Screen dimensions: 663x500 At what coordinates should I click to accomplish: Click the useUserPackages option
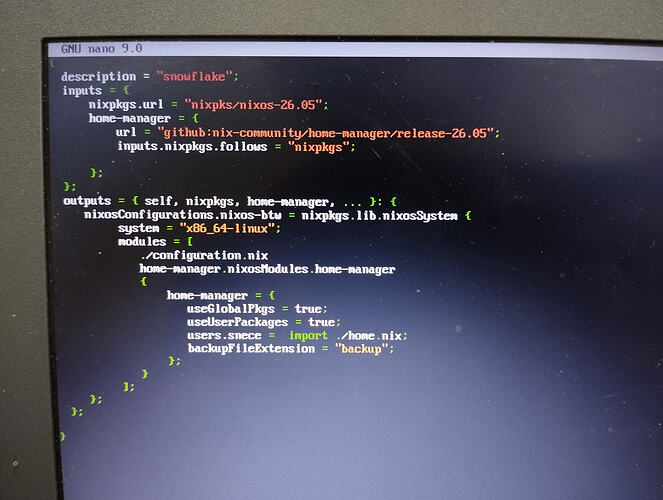(238, 322)
